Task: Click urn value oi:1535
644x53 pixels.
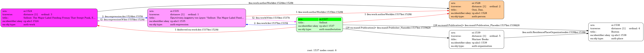Action: click(x=174, y=11)
